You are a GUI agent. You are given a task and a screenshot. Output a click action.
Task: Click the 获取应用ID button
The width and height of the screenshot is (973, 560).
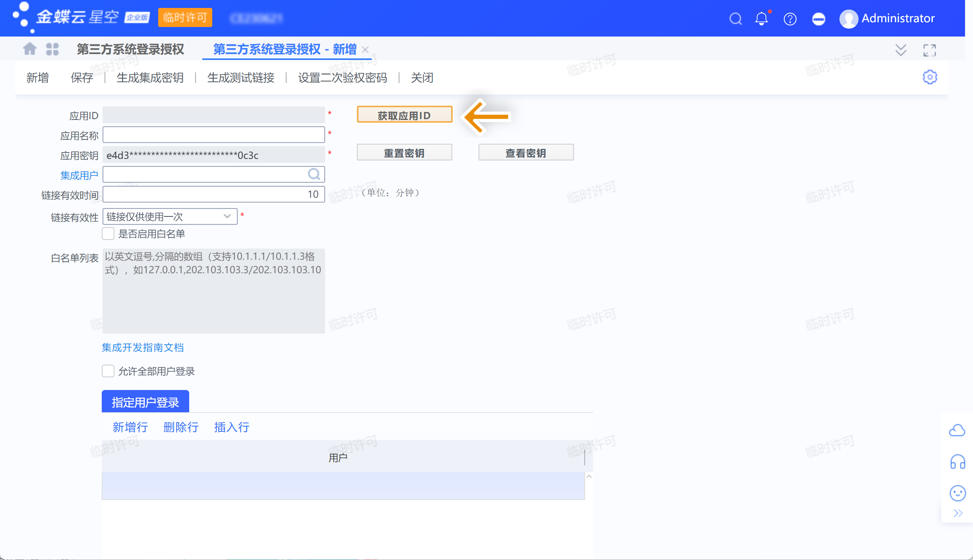(404, 115)
